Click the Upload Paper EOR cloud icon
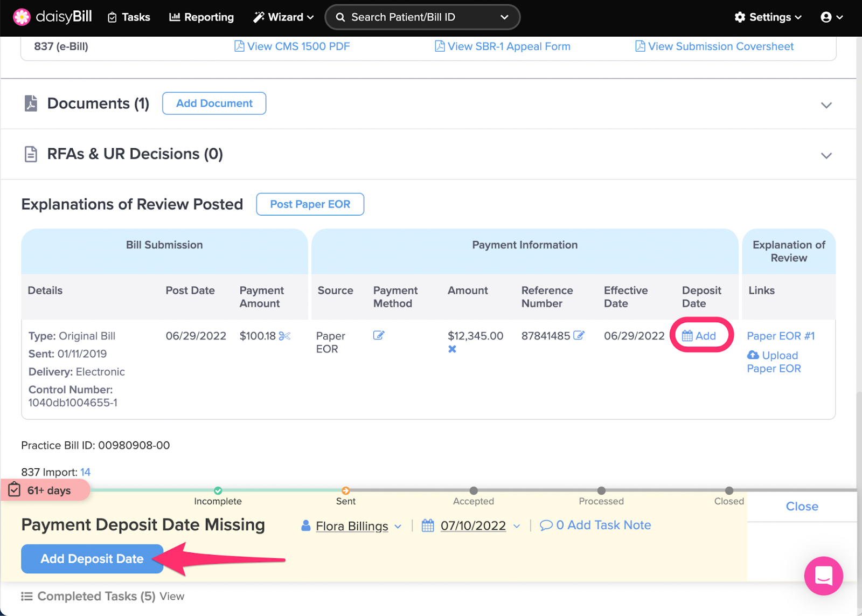This screenshot has height=616, width=862. pos(753,355)
